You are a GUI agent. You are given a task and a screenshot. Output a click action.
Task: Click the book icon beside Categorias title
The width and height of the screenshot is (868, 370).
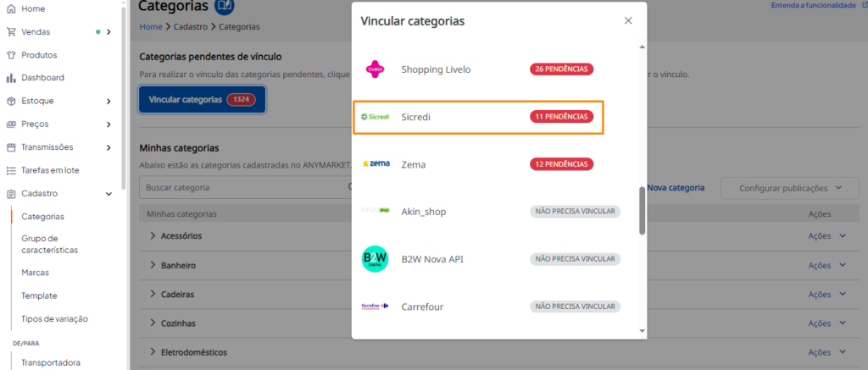point(224,6)
